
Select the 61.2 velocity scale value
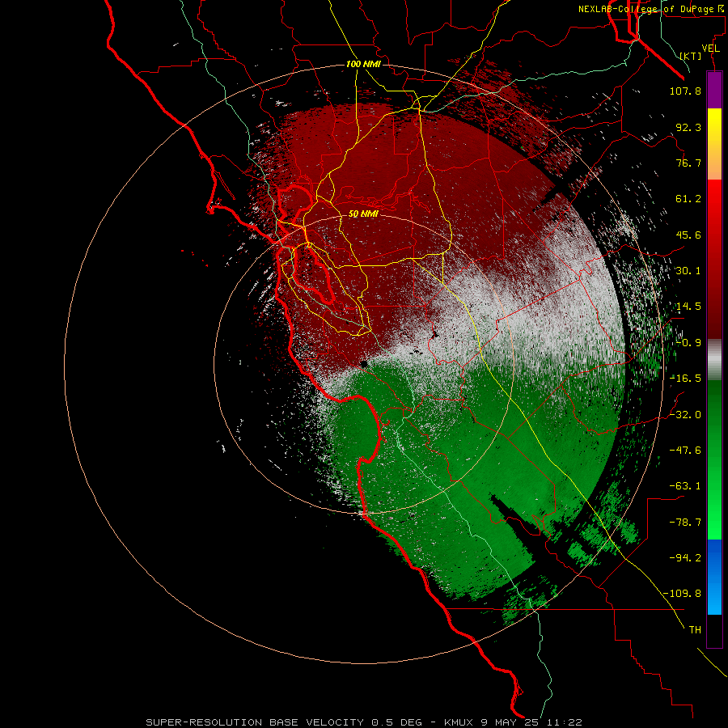click(x=688, y=199)
